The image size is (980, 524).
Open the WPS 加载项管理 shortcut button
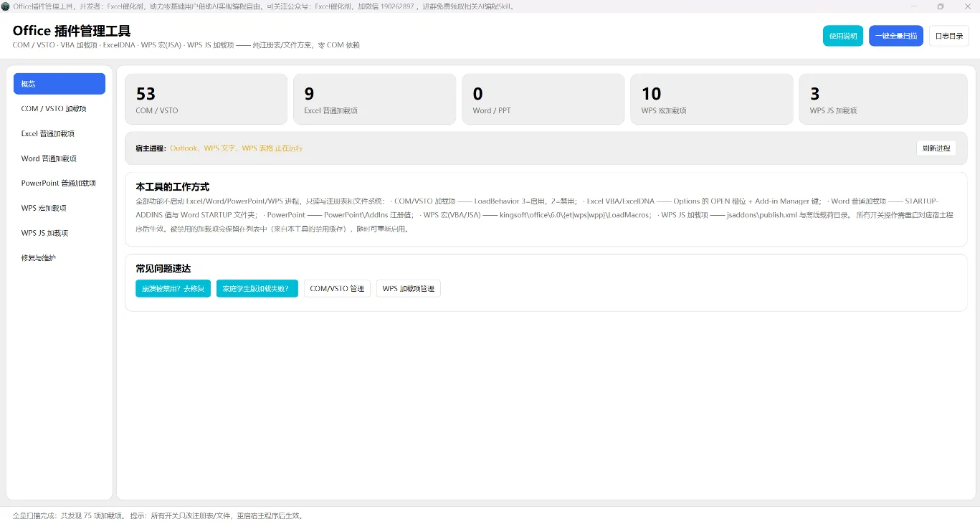(409, 289)
